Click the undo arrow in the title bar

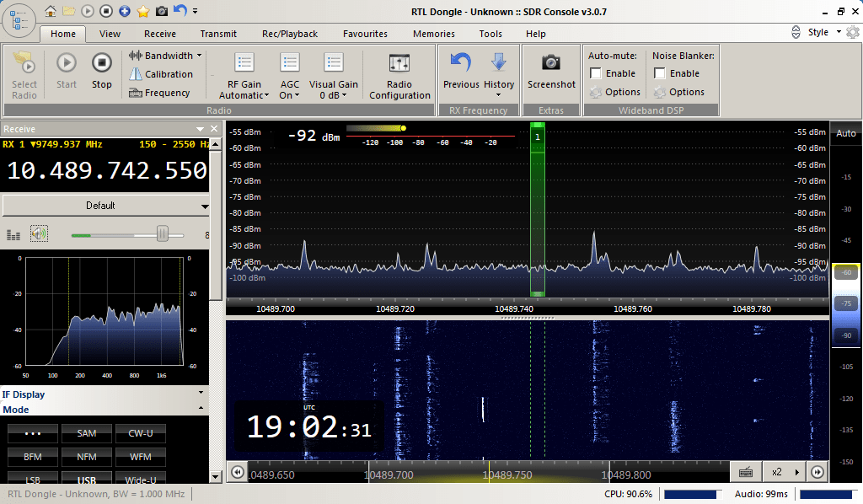tap(180, 10)
